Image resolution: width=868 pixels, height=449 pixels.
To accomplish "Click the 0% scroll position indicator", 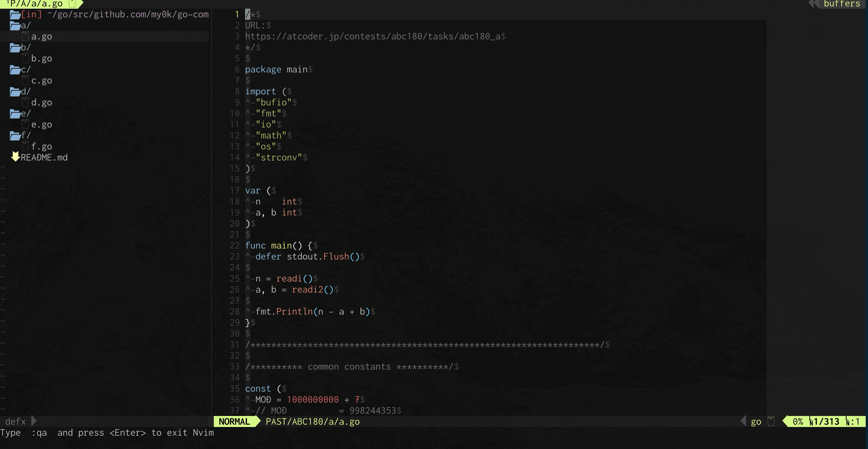I will click(797, 421).
